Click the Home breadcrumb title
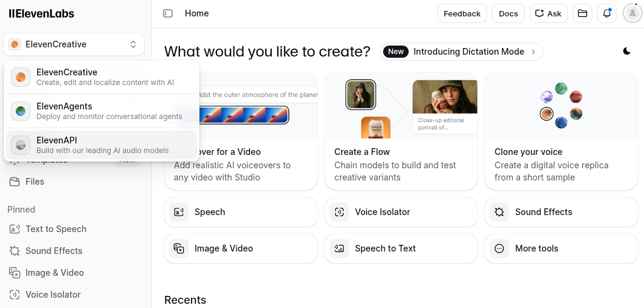 coord(197,13)
